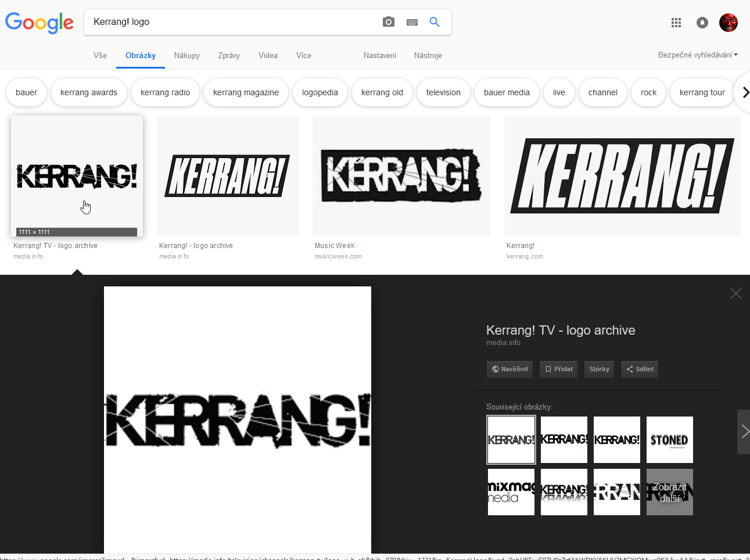Click 'Kerrang! TV - logo archive' result caption

point(55,246)
